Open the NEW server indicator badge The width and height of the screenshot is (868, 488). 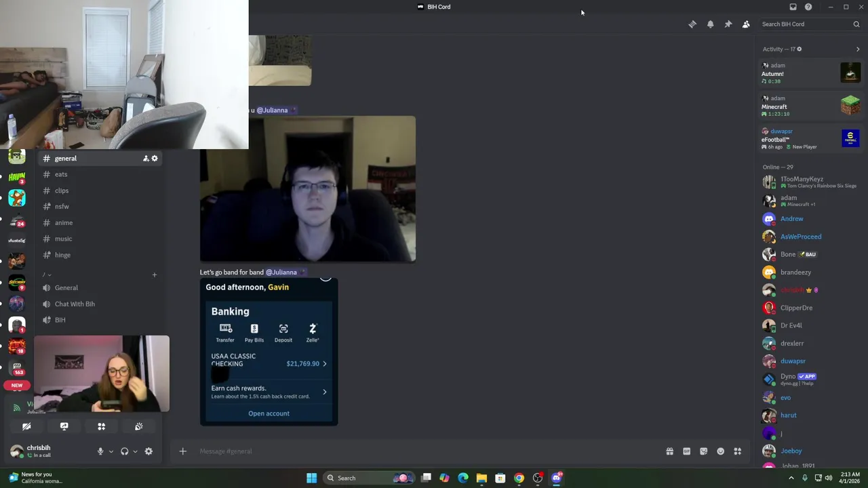pyautogui.click(x=17, y=385)
